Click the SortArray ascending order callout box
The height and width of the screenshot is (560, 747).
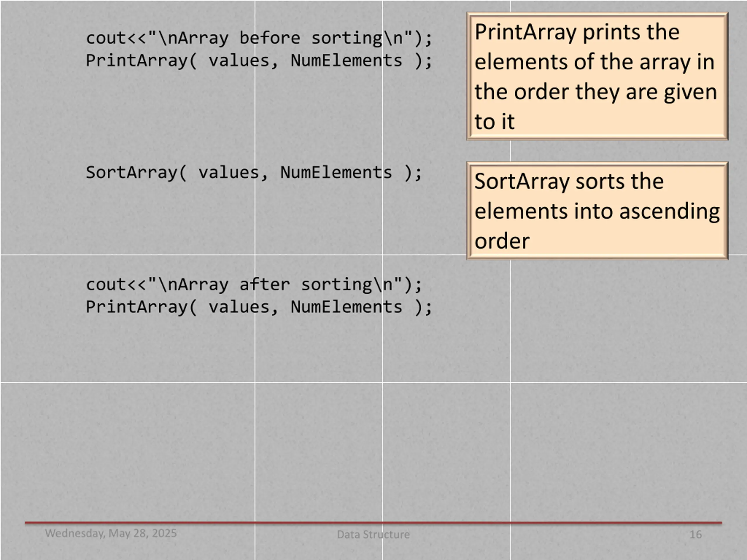point(597,211)
